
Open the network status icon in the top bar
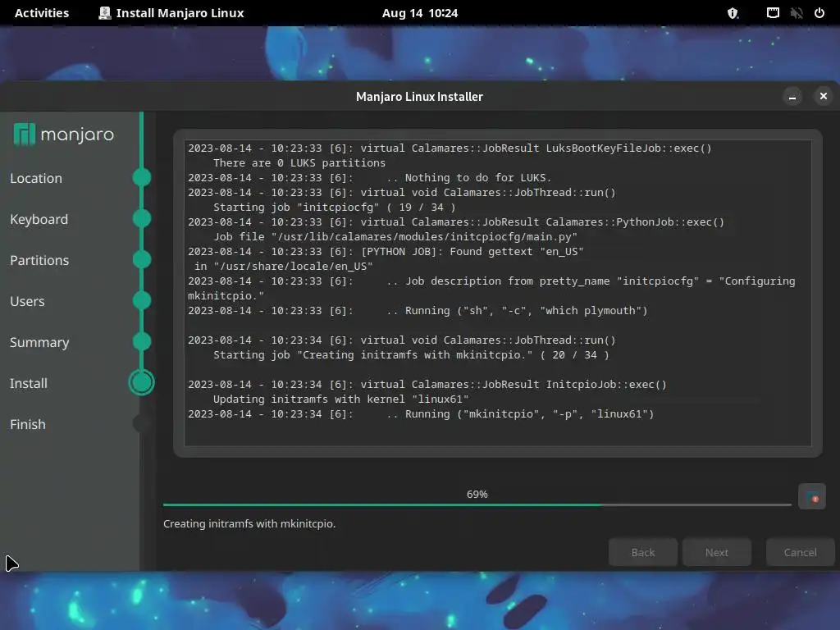click(773, 13)
